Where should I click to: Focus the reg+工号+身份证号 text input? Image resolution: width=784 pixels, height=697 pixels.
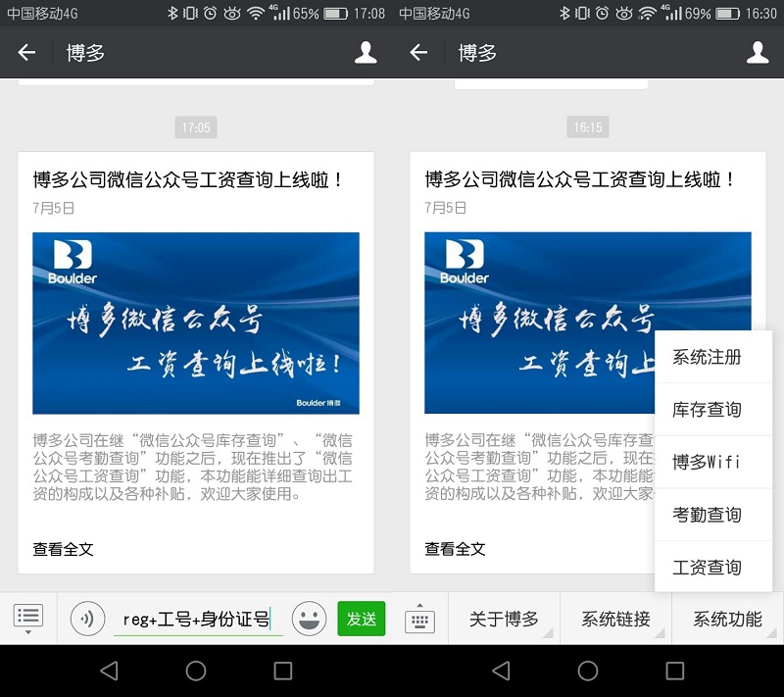coord(196,619)
